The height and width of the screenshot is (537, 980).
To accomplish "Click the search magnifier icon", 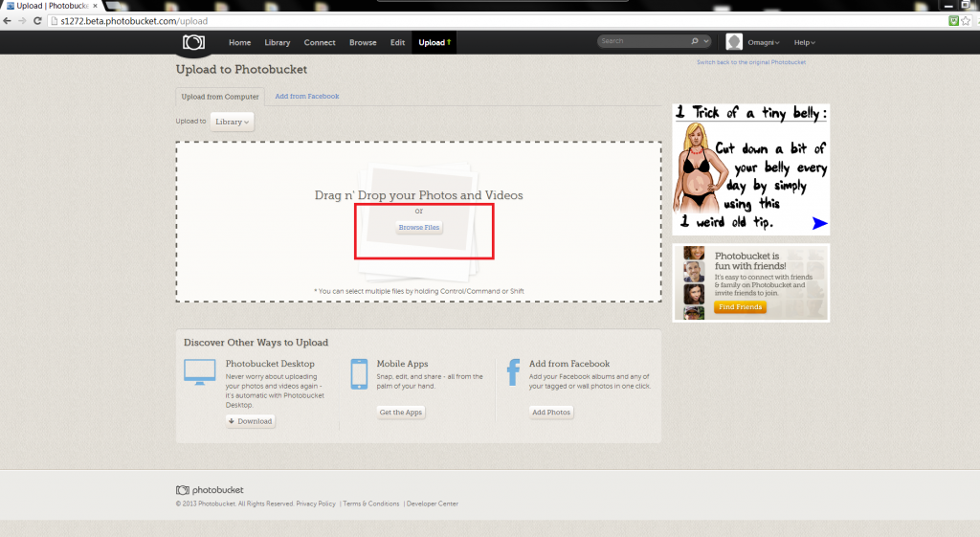I will pos(695,41).
